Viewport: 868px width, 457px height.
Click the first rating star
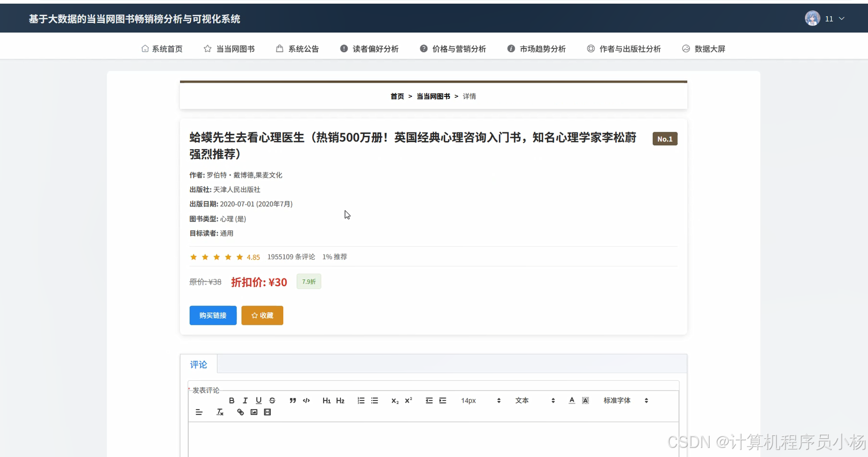coord(193,257)
